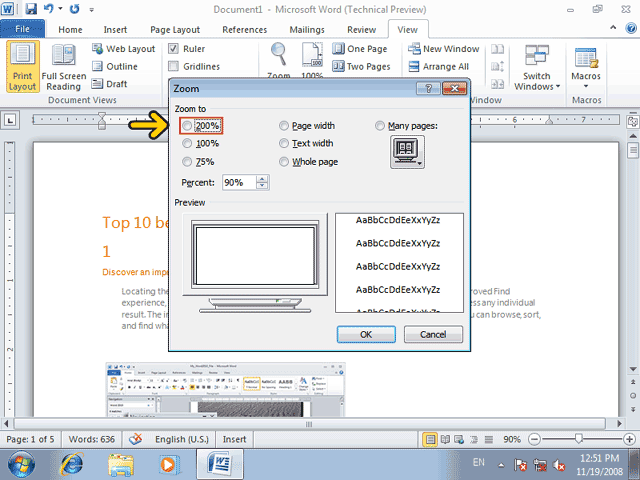Open the Many pages monitor dropdown button
Screen dimensions: 640x480
point(407,152)
